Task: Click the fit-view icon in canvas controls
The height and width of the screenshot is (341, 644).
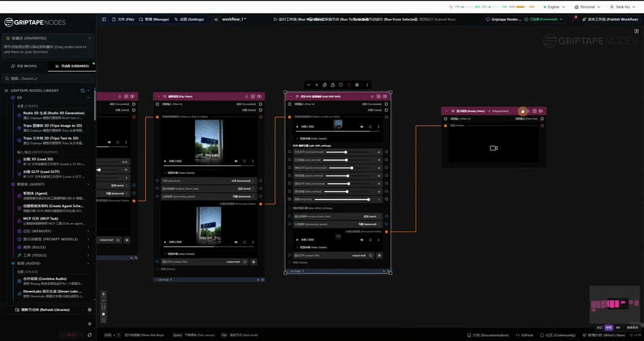Action: [104, 307]
